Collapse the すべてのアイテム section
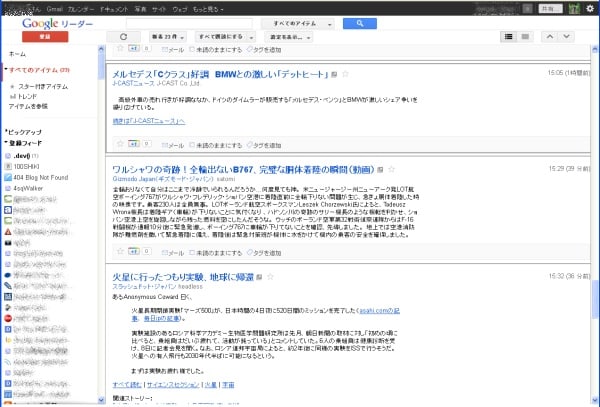The image size is (600, 407). point(6,69)
